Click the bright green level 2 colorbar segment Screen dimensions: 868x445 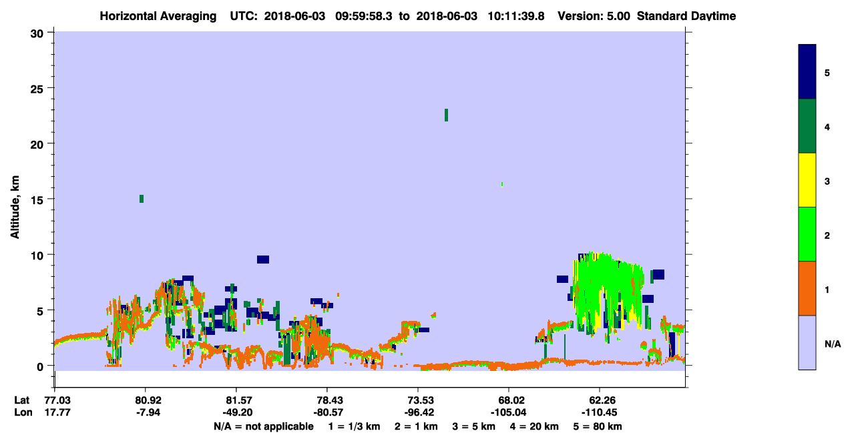click(x=807, y=234)
